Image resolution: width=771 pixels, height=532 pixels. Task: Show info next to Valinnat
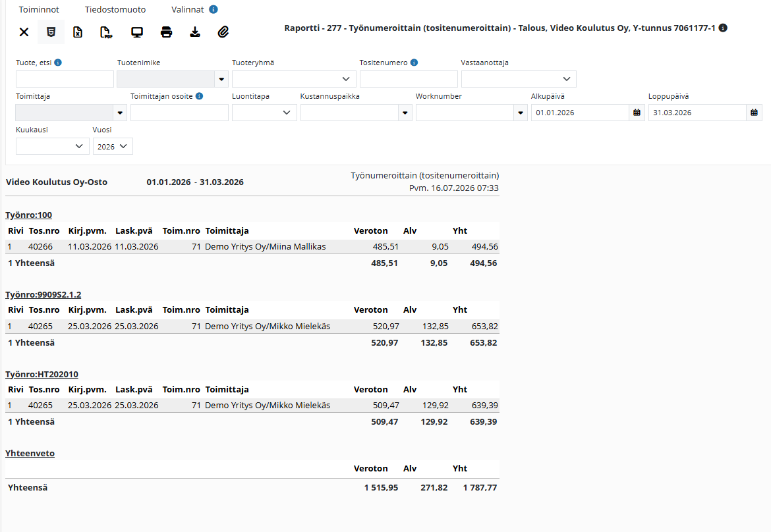[214, 9]
